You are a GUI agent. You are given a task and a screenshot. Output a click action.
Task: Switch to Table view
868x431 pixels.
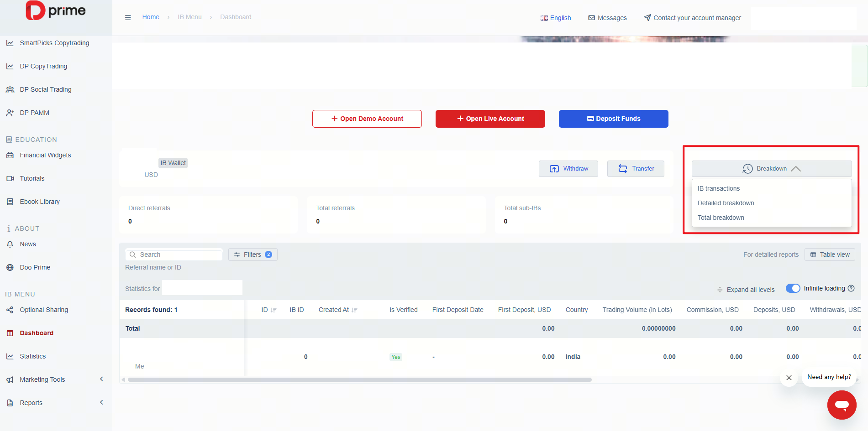[830, 254]
